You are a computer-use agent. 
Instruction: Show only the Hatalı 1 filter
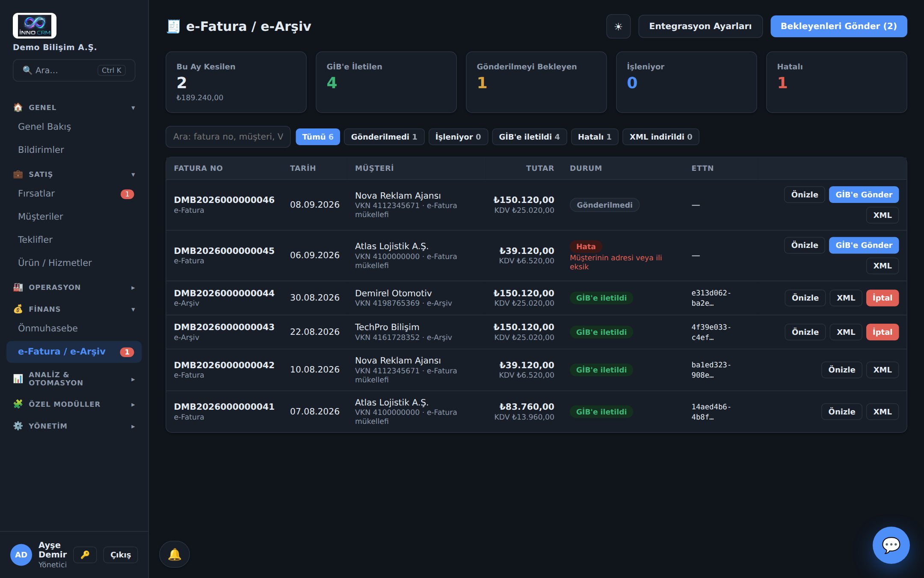pos(595,137)
